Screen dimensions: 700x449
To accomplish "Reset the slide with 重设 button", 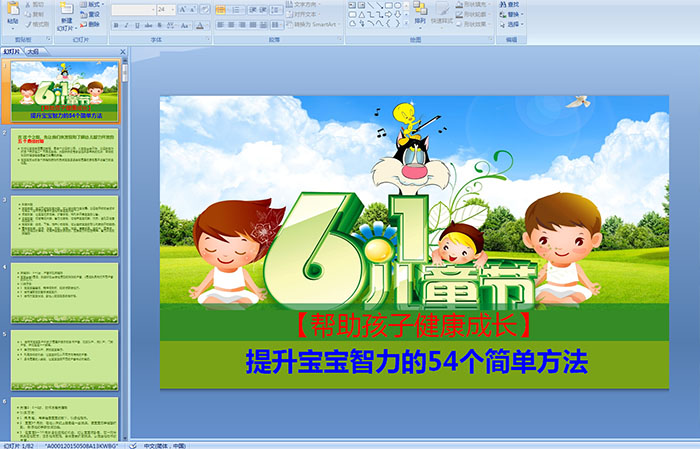I will (x=91, y=14).
